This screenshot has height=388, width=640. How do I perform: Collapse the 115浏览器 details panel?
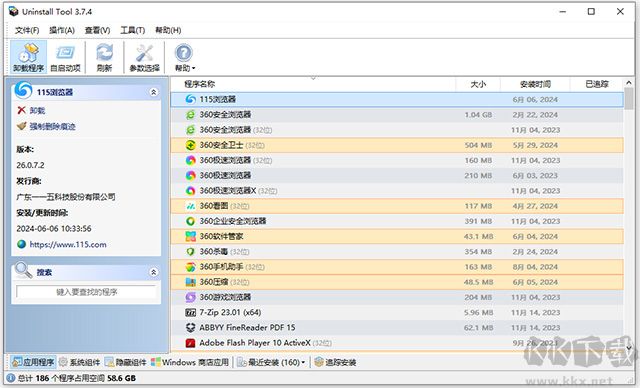pyautogui.click(x=154, y=92)
